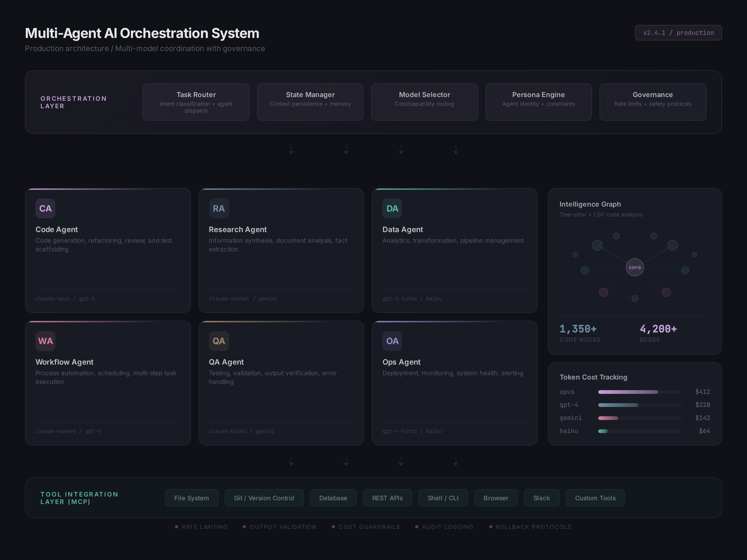Select the Code Agent CA icon

click(45, 208)
